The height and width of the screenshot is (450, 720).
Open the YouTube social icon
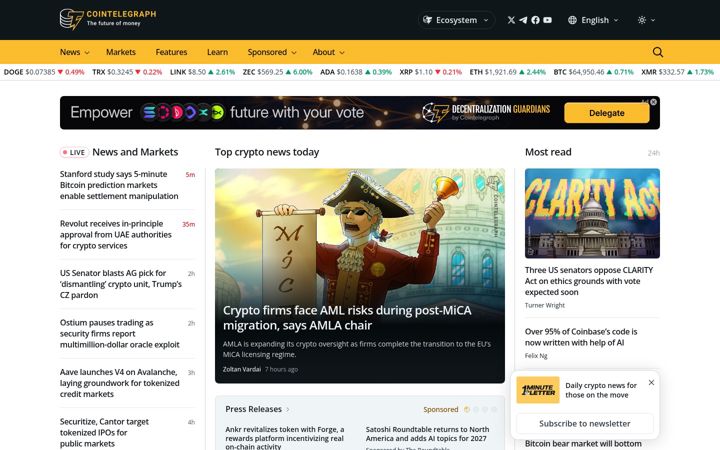pos(547,20)
